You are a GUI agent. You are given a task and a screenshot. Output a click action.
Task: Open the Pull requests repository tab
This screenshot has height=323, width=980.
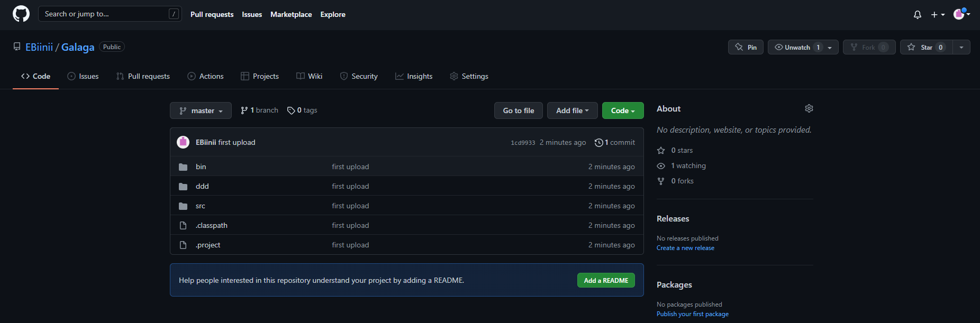pos(143,76)
